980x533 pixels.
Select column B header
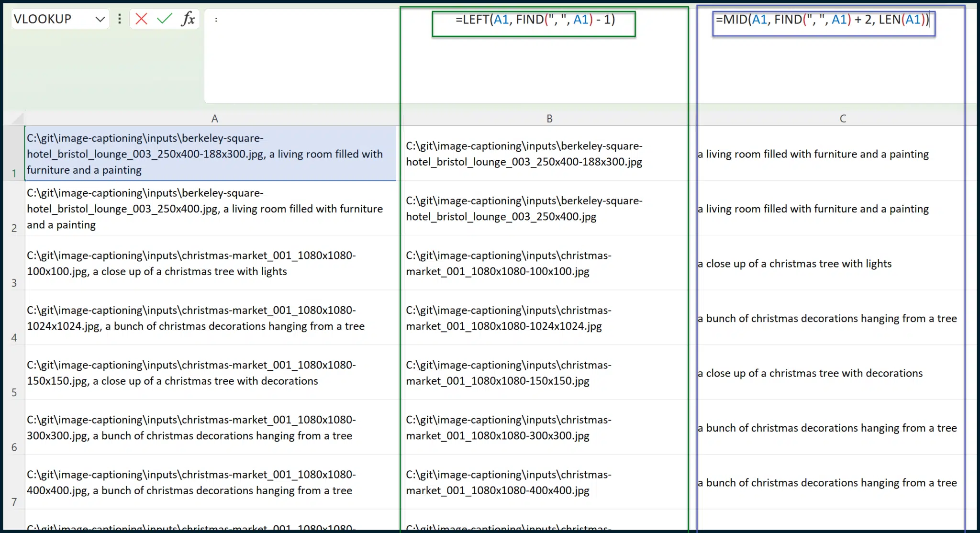[549, 118]
